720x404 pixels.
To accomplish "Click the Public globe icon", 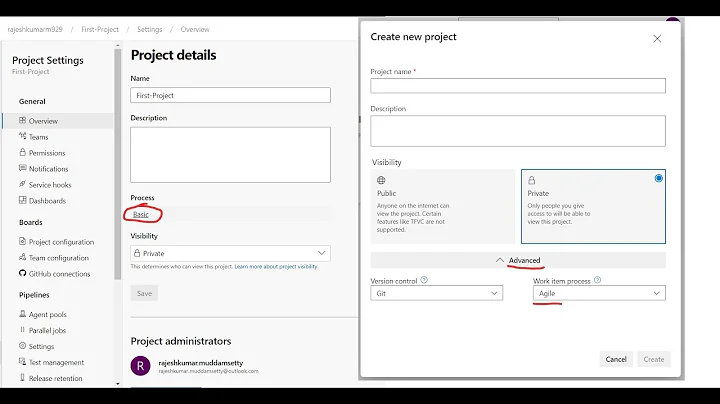I will coord(381,180).
